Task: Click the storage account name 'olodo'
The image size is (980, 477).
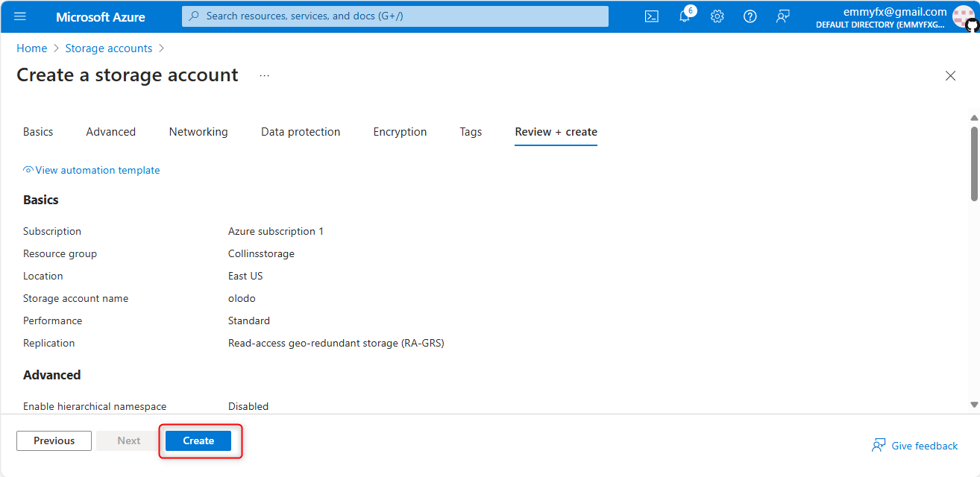Action: (242, 298)
